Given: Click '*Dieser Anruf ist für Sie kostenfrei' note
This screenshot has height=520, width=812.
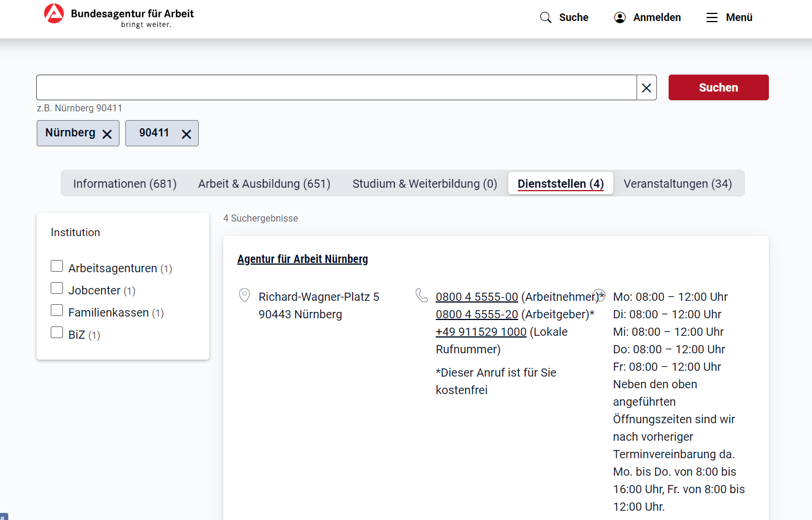Looking at the screenshot, I should point(496,381).
